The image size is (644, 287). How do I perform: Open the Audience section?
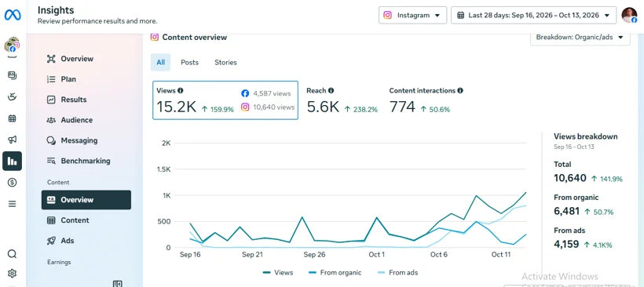[x=86, y=120]
